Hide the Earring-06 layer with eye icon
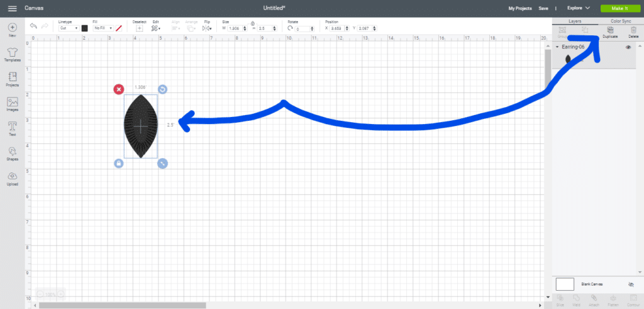The height and width of the screenshot is (309, 644). pos(628,48)
